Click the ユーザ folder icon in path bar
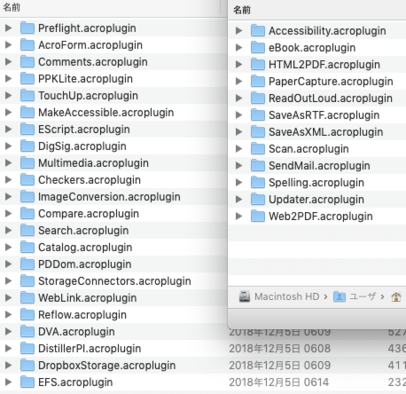The image size is (406, 394). pyautogui.click(x=339, y=296)
